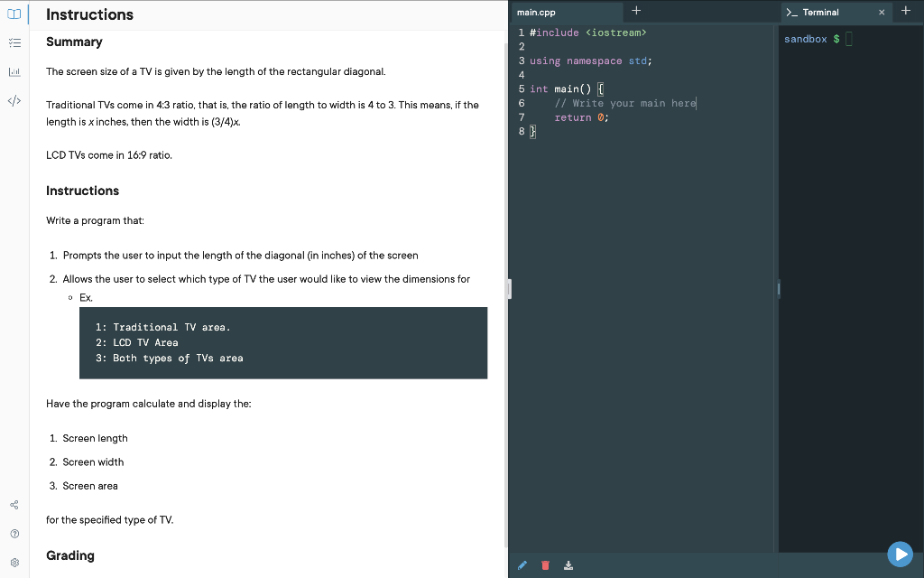Open the pencil edit tool below terminal
924x578 pixels.
[x=522, y=564]
